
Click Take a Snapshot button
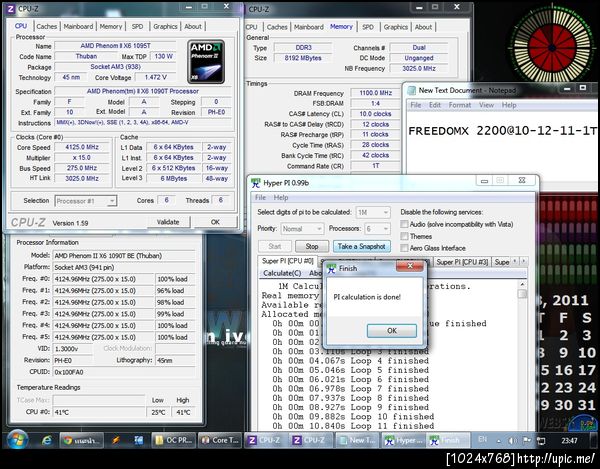pyautogui.click(x=362, y=246)
